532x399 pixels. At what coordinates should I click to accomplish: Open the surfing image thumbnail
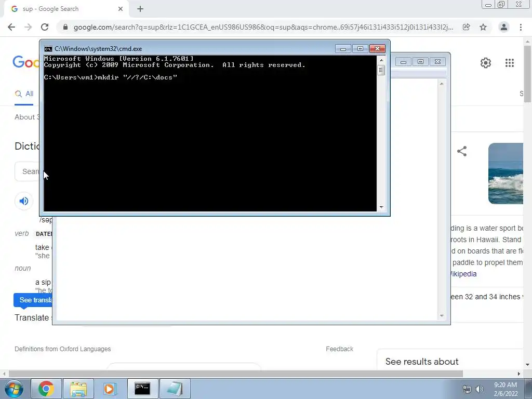coord(506,174)
